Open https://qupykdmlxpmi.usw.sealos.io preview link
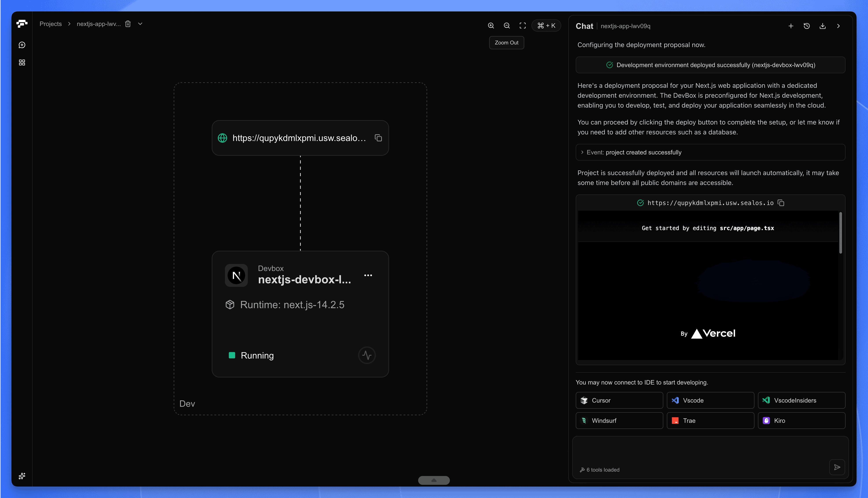This screenshot has width=868, height=498. click(x=710, y=203)
